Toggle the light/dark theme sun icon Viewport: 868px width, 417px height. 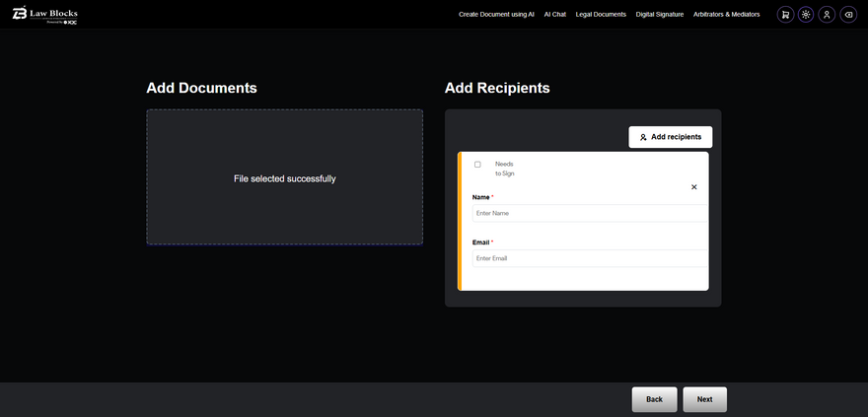pyautogui.click(x=806, y=15)
